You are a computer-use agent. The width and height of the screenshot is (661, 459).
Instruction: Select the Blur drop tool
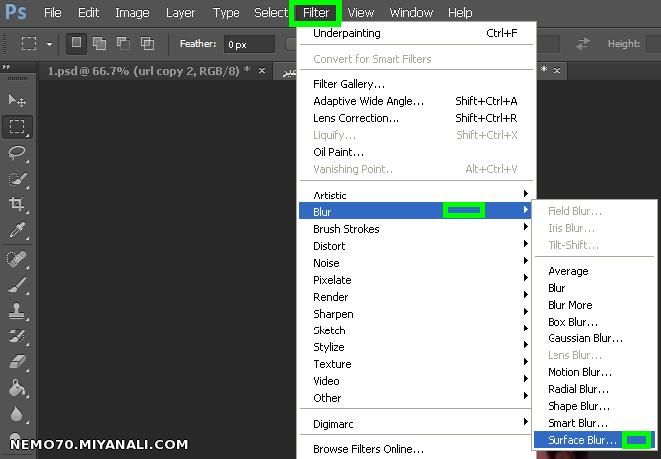pos(17,415)
